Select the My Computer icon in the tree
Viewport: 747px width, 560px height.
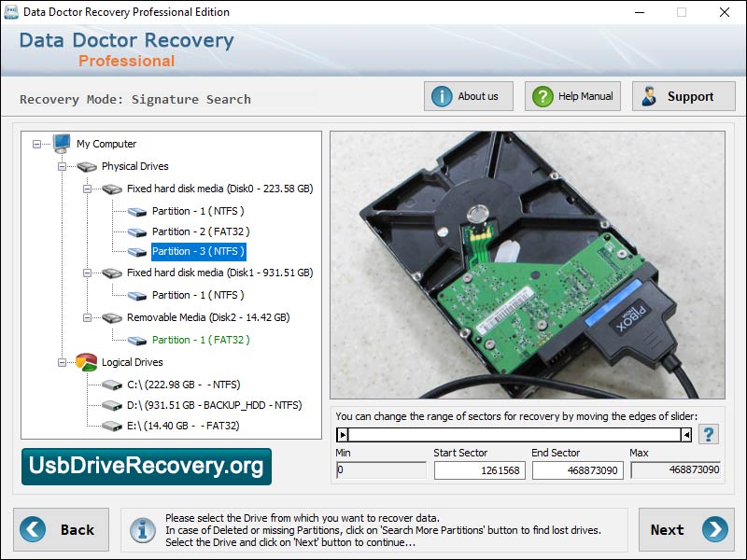61,144
